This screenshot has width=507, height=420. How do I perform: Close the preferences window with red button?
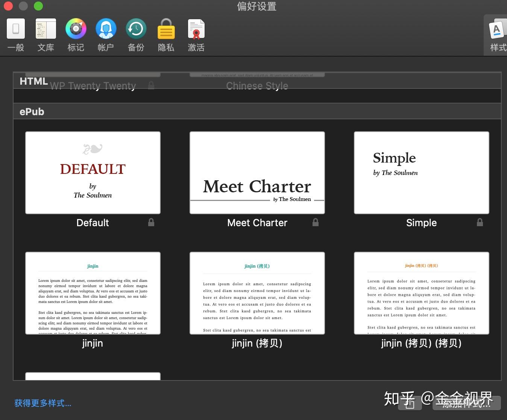tap(8, 6)
